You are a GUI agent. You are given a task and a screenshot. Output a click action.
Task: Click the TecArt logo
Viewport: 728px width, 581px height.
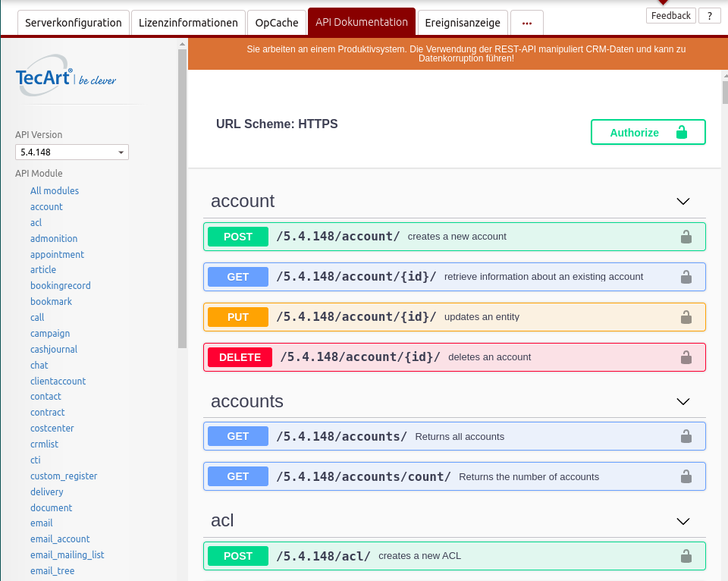[x=66, y=80]
